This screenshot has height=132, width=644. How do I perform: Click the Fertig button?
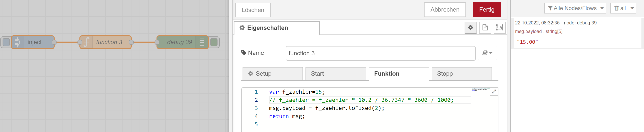[x=486, y=10]
